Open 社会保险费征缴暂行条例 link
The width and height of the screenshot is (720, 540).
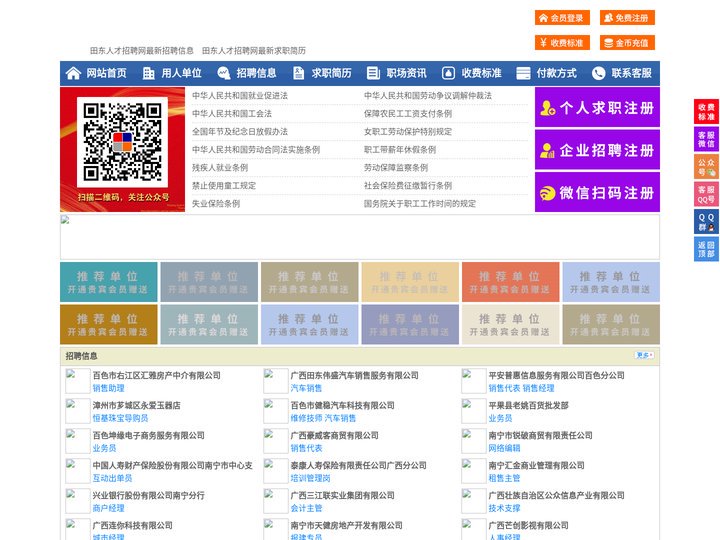pyautogui.click(x=408, y=186)
